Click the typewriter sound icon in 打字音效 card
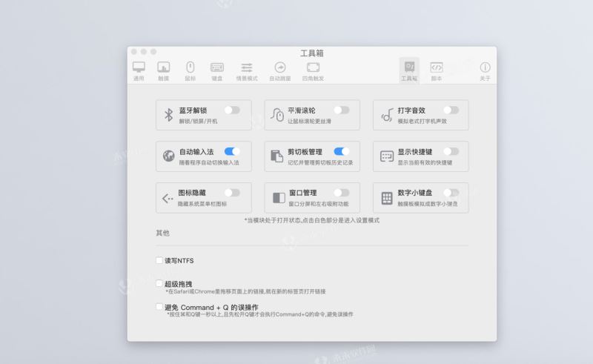Viewport: 593px width, 364px height. point(386,115)
